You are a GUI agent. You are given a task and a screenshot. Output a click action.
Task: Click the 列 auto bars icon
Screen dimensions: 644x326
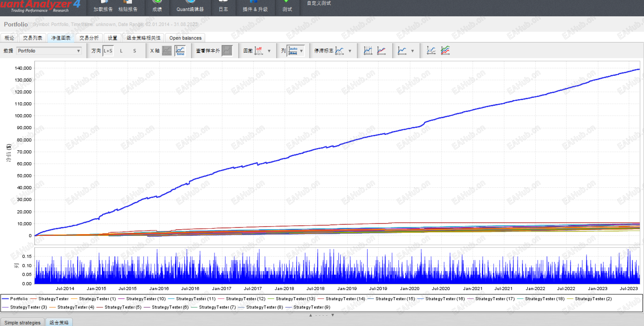[x=293, y=51]
